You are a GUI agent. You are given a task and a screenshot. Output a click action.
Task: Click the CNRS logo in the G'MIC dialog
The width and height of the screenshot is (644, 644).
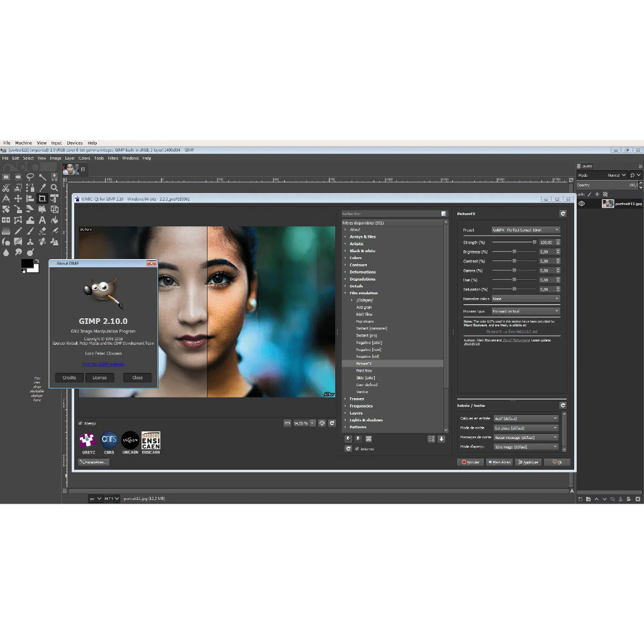tap(108, 441)
